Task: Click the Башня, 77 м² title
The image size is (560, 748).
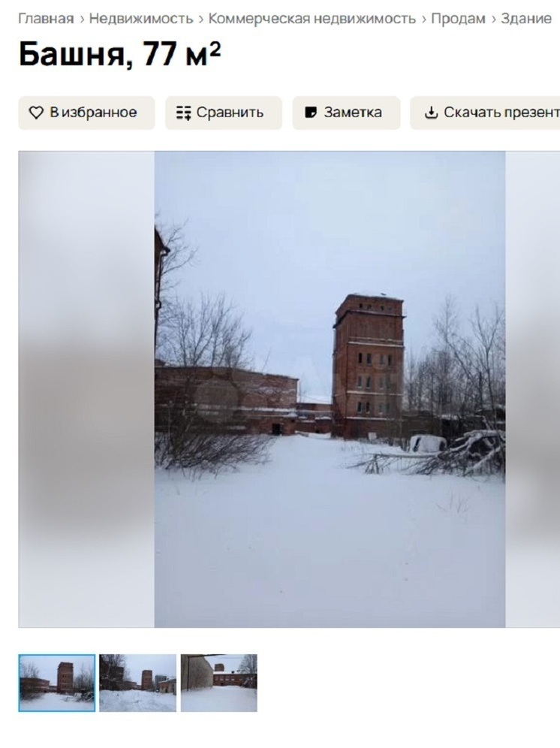Action: pos(119,54)
